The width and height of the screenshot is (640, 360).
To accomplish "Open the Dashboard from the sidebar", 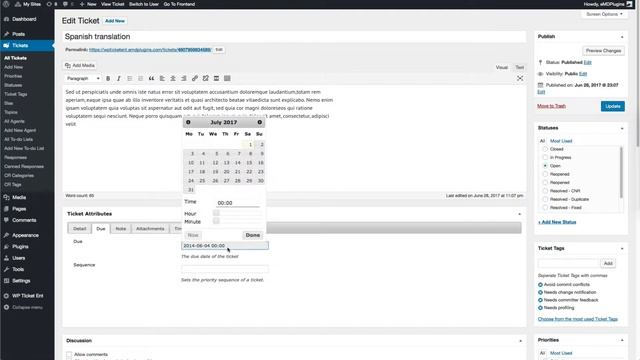I will (24, 19).
